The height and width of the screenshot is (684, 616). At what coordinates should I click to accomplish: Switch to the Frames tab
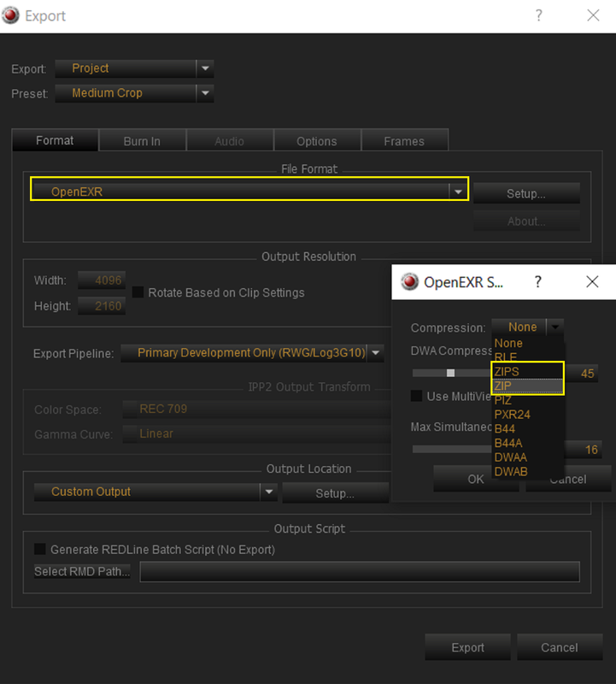tap(404, 141)
